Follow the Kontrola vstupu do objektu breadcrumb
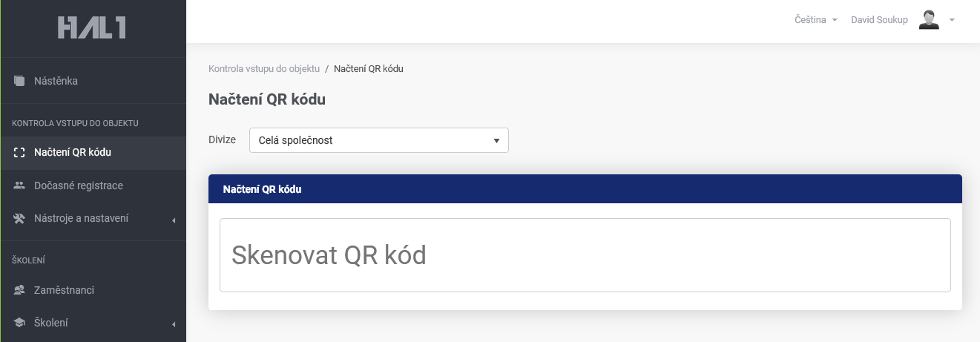The height and width of the screenshot is (342, 980). (x=264, y=68)
